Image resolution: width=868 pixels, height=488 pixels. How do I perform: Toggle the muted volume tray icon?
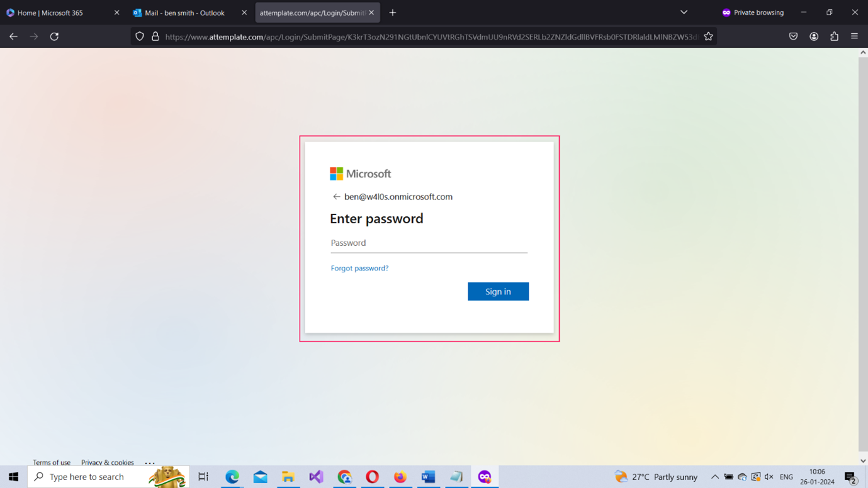[769, 477]
